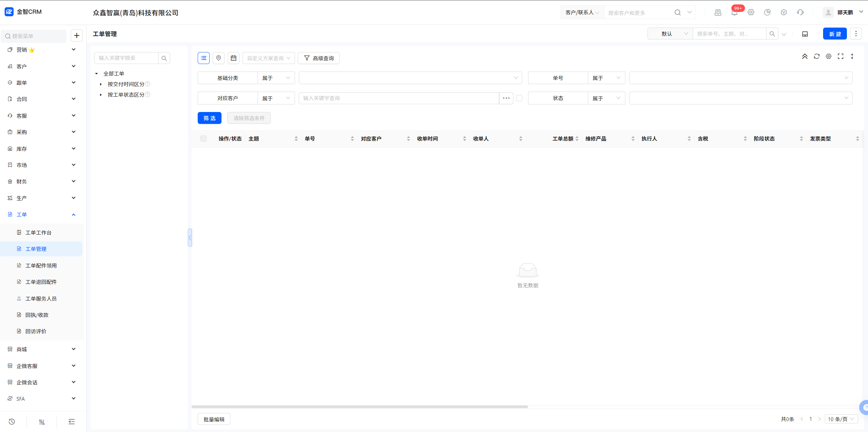Open fullscreen mode icon

click(x=840, y=57)
